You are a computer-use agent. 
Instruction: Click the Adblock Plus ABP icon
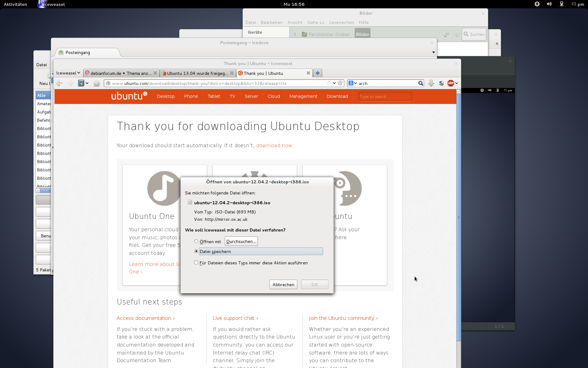point(450,83)
